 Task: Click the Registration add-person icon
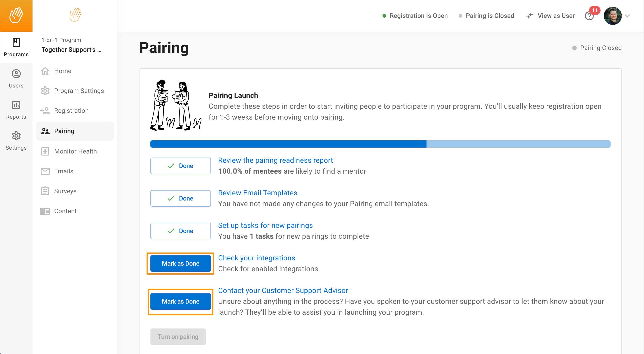[45, 111]
